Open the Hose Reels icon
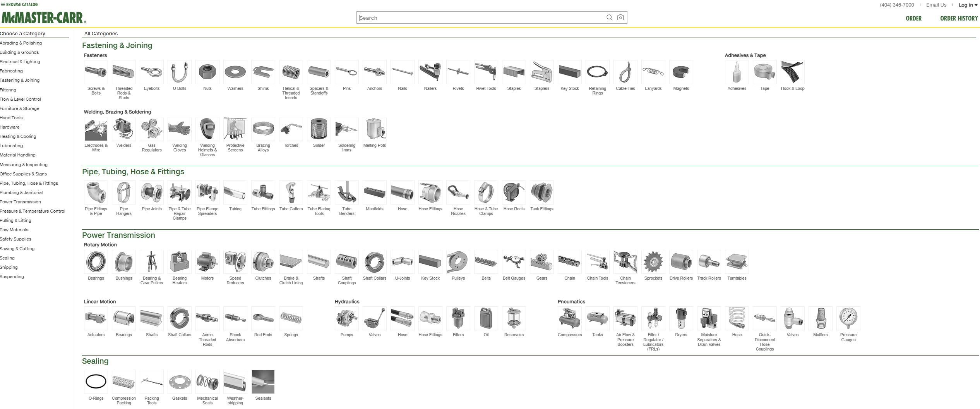The image size is (980, 409). (514, 192)
